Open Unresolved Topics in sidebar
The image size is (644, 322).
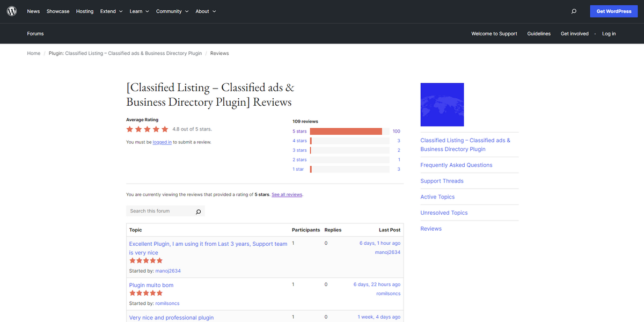point(444,213)
